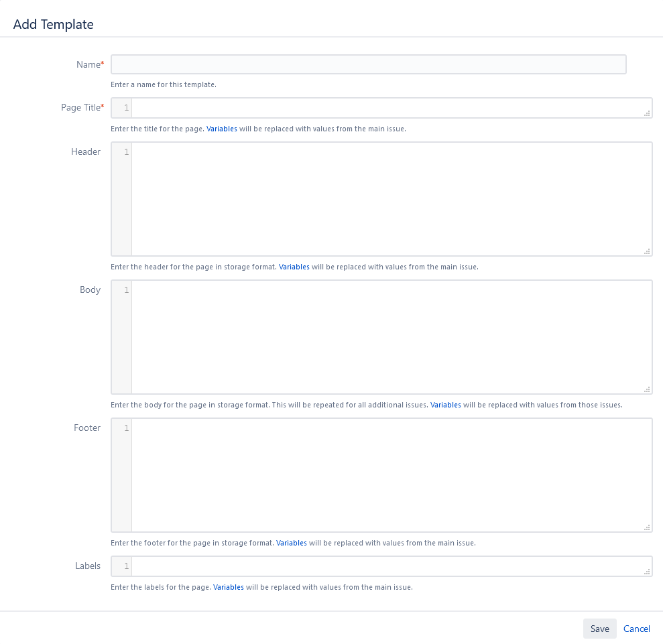Click line number 1 in Header gutter

coord(126,152)
